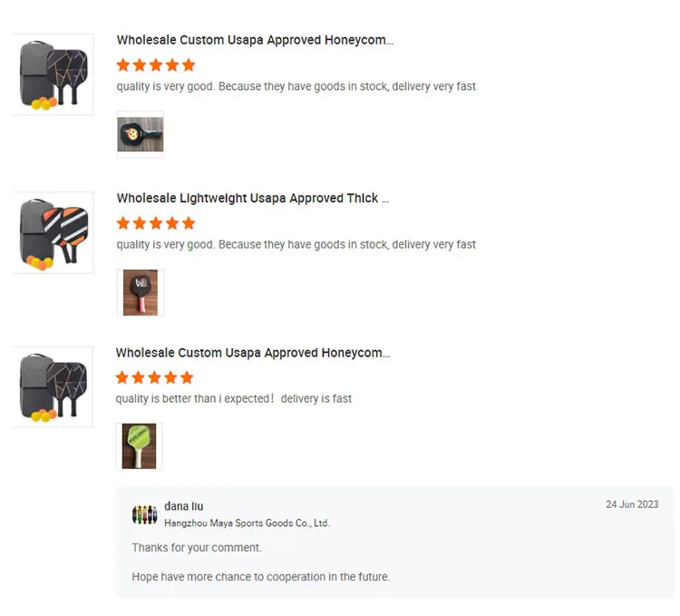Click second review's five-star rating

point(156,223)
